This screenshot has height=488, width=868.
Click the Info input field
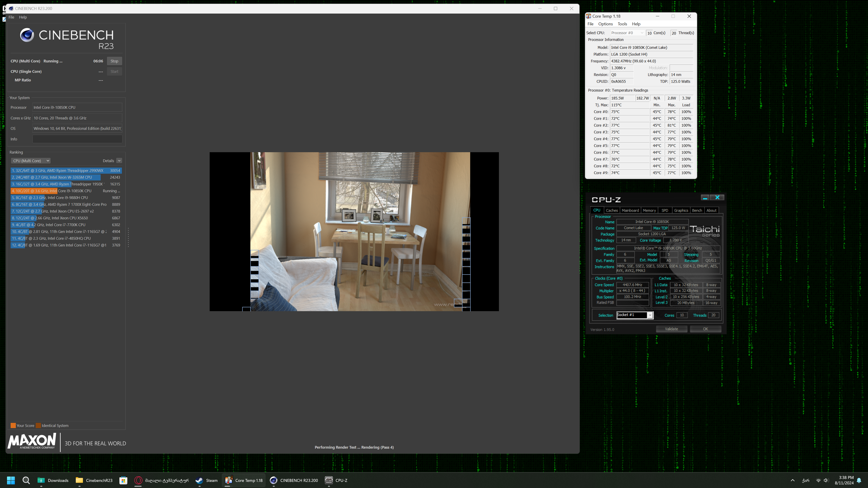77,139
